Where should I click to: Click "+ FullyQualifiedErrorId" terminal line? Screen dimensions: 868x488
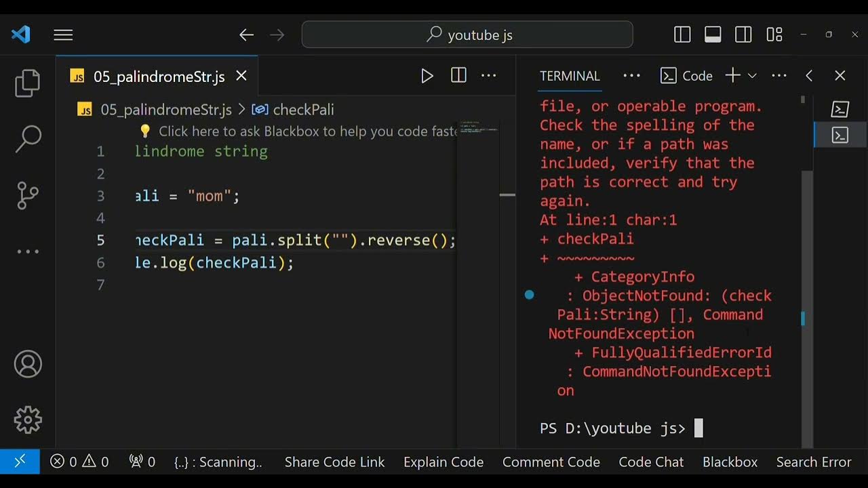click(x=673, y=352)
